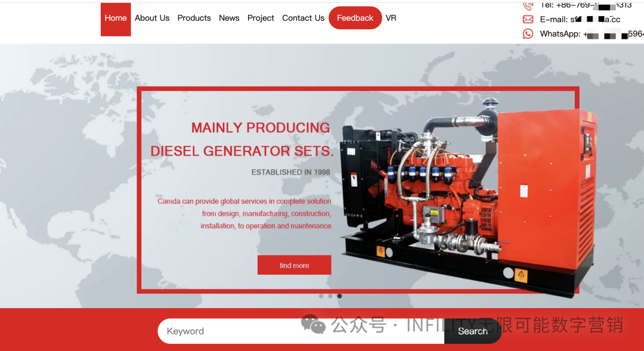
Task: Click the find more button
Action: (294, 265)
